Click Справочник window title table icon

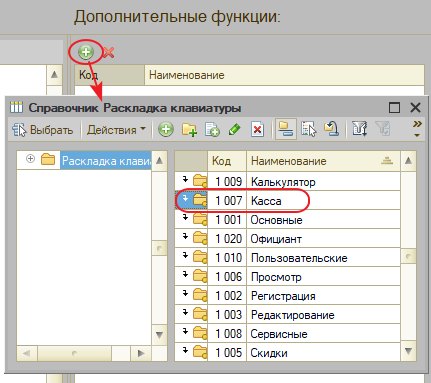pos(16,107)
